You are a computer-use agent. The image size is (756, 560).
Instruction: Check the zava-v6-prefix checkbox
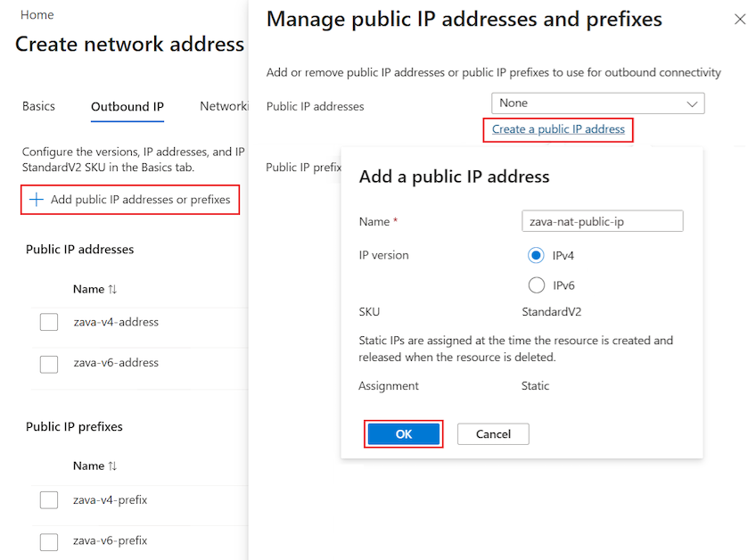[x=49, y=541]
